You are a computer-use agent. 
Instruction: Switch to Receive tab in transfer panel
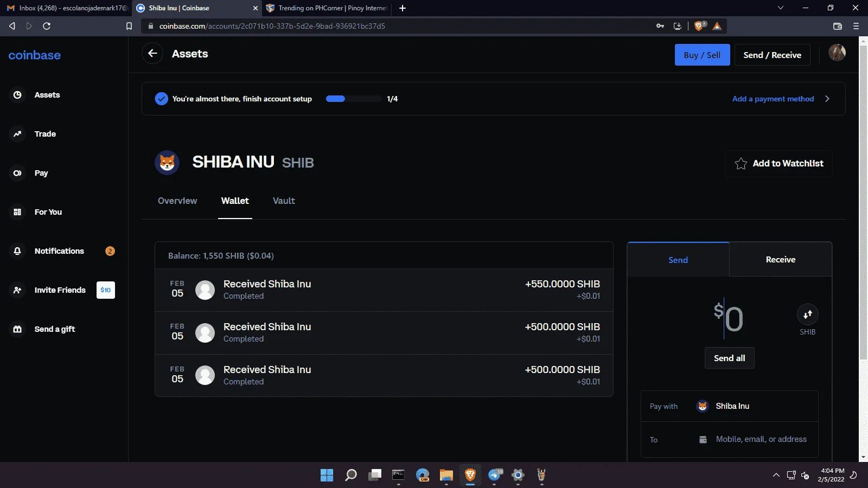(781, 260)
